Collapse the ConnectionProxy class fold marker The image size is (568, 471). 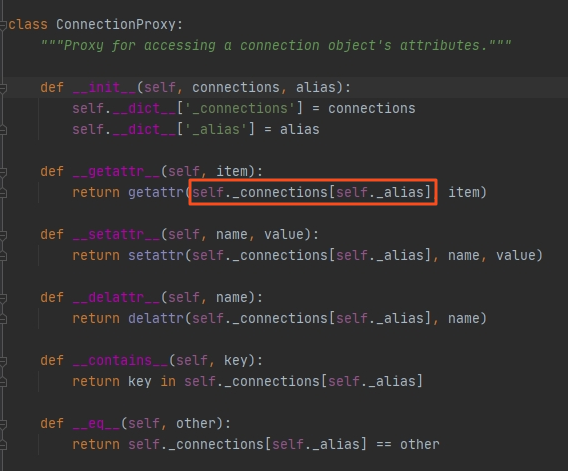(3, 25)
